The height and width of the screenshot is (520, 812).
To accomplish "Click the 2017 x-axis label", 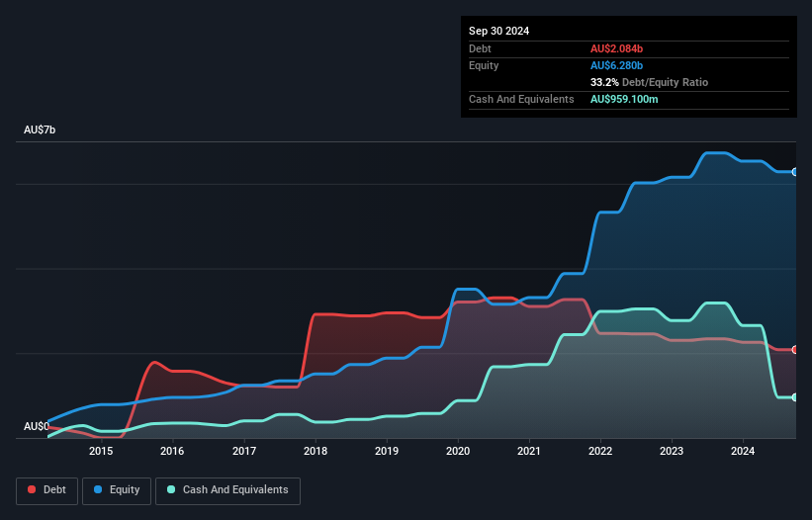I will (244, 451).
